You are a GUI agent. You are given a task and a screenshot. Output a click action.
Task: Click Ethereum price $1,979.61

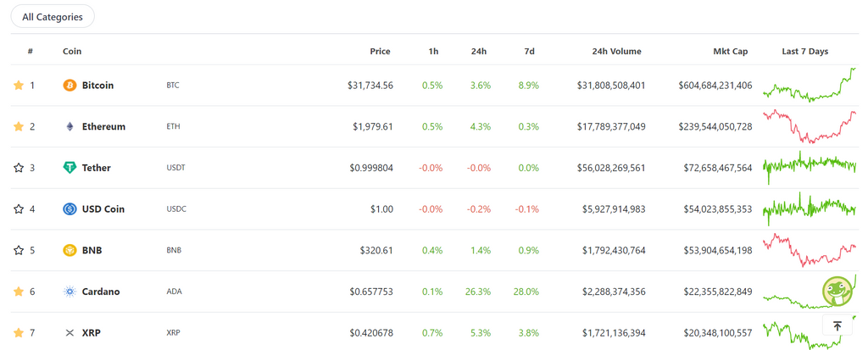point(373,127)
